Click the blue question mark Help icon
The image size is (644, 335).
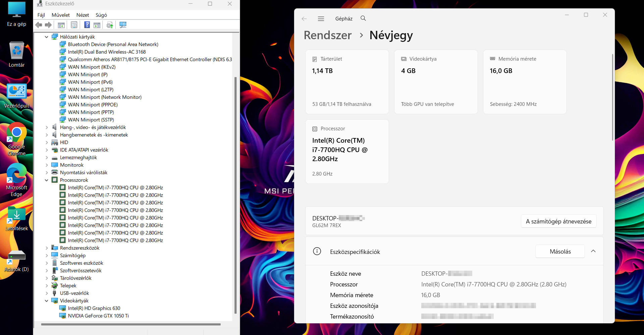pos(87,25)
